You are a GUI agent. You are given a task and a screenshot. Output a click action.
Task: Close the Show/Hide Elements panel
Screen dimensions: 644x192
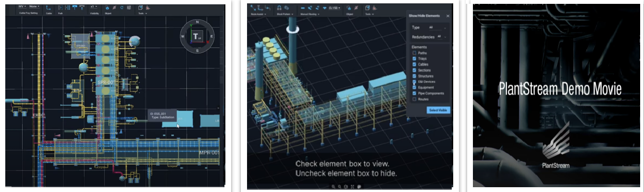(447, 16)
